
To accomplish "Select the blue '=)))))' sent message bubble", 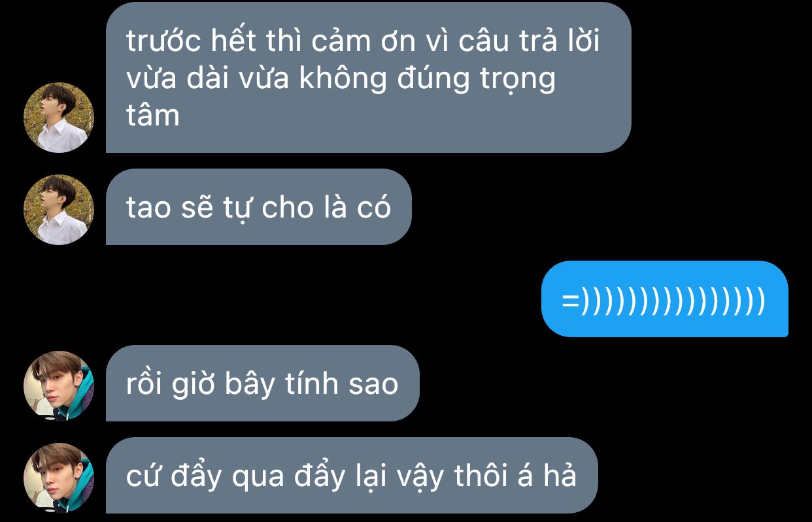I will (665, 299).
